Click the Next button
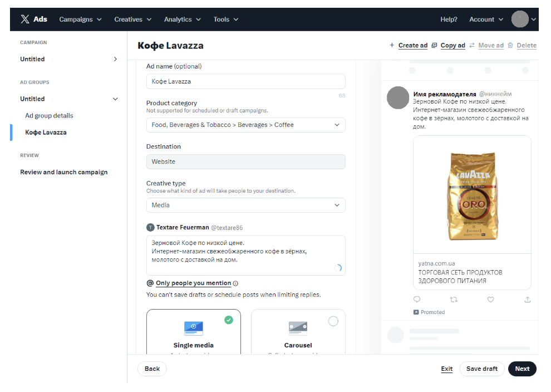Image resolution: width=551 pixels, height=392 pixels. 522,369
